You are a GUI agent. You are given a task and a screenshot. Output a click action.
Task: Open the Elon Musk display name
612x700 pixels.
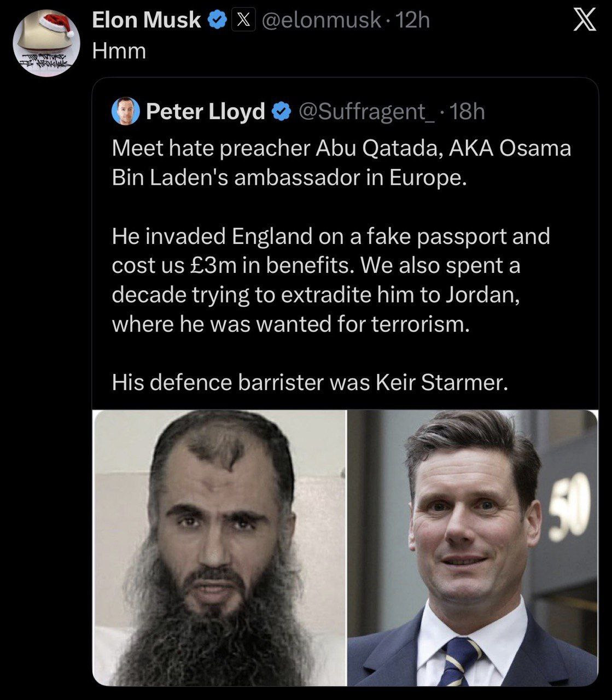[146, 20]
